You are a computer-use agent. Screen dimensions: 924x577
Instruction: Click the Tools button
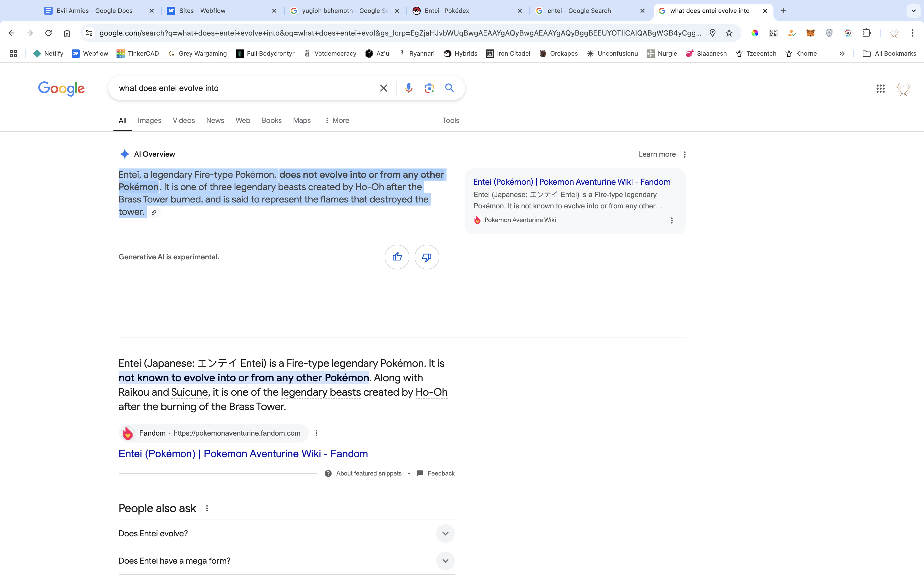tap(451, 121)
